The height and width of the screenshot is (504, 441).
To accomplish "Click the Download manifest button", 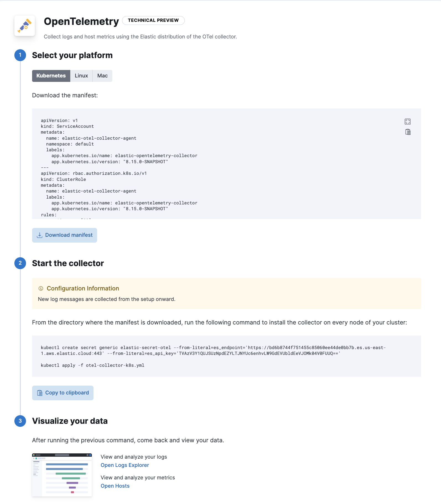I will pyautogui.click(x=65, y=235).
